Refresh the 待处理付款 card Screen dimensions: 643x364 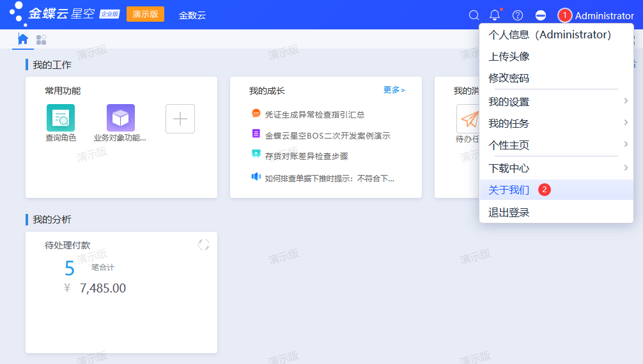(203, 245)
